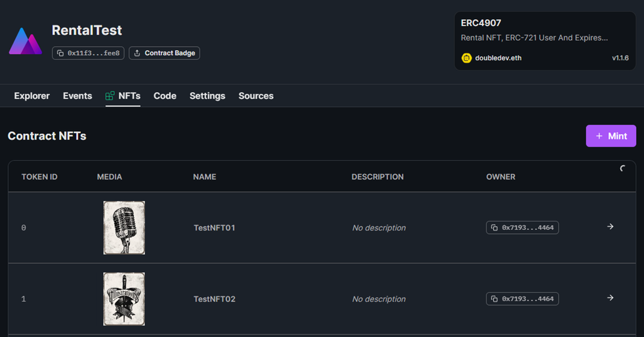The image size is (644, 337).
Task: Click the TestNFT02 media thumbnail
Action: click(x=124, y=299)
